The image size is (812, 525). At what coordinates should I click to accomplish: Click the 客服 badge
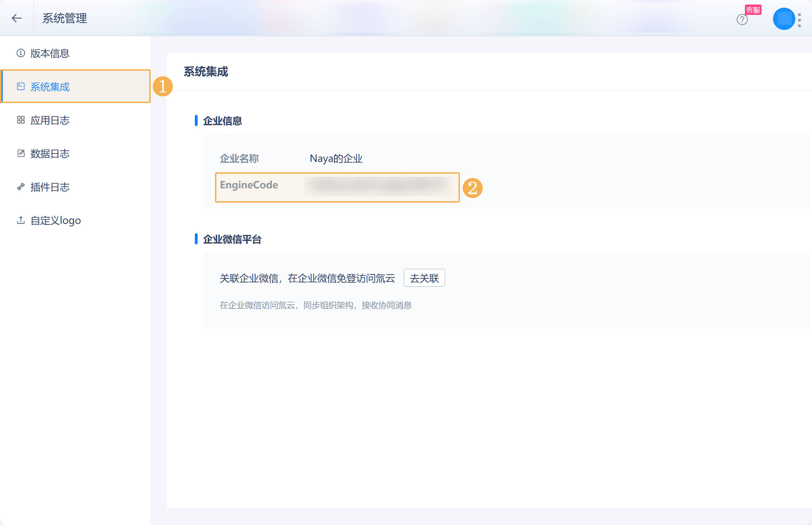(753, 10)
